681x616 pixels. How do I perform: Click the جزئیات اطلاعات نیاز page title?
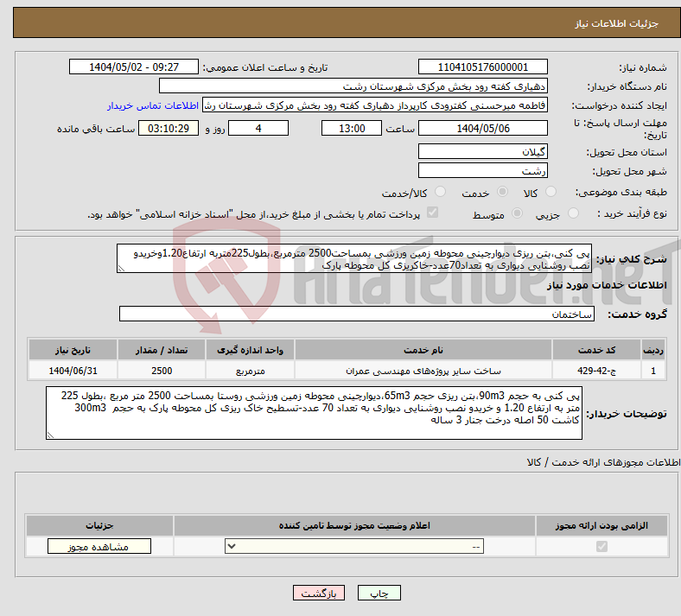click(x=617, y=23)
